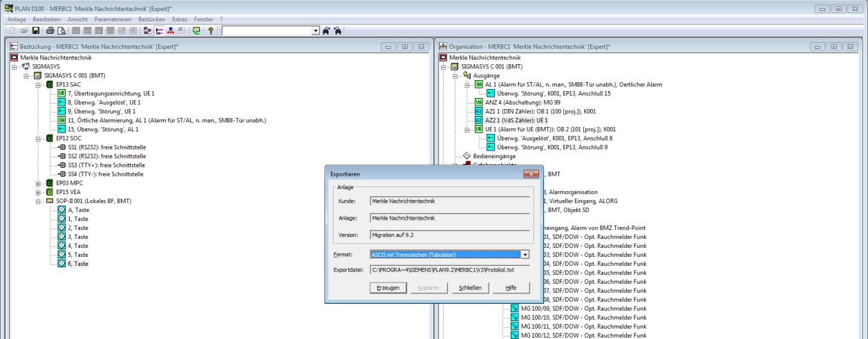Click the Ausgänge horn icon in Organisation
This screenshot has width=868, height=339.
(x=467, y=75)
